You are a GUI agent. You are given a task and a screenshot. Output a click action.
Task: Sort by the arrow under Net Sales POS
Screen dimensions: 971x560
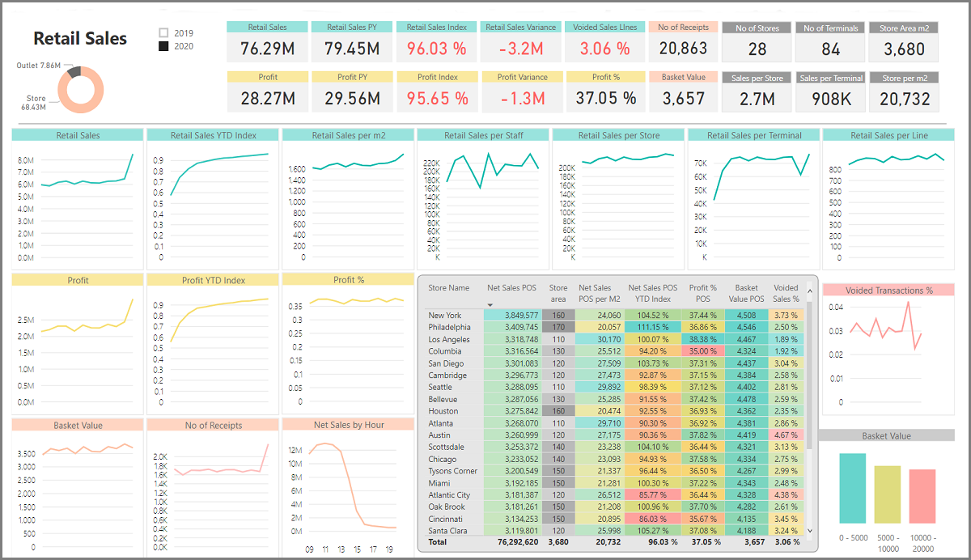click(490, 305)
